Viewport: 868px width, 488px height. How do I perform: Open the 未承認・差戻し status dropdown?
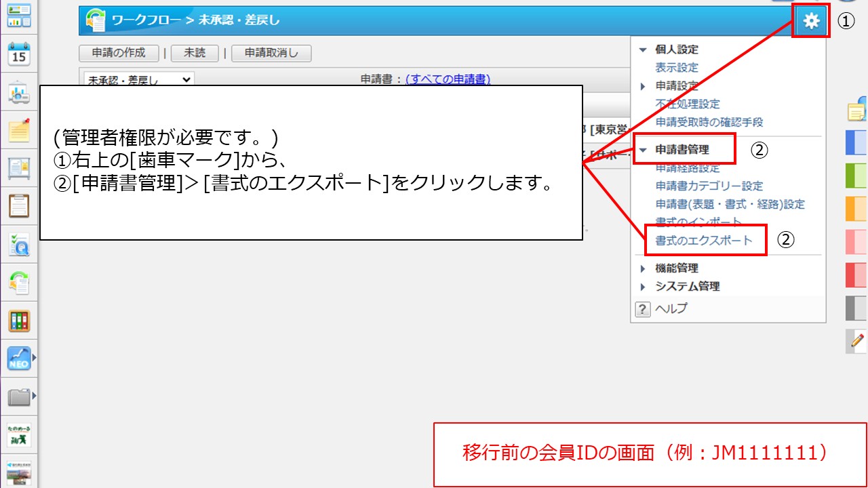pos(138,80)
